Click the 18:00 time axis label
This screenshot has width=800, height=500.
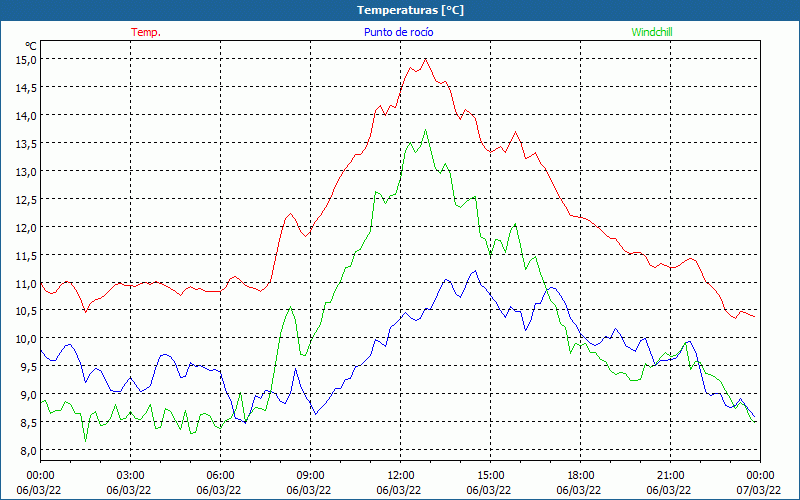(x=581, y=476)
